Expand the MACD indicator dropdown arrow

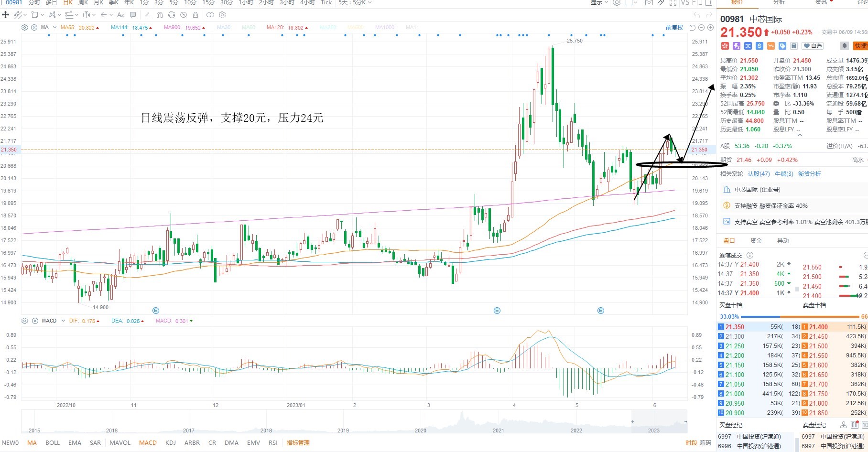click(63, 321)
